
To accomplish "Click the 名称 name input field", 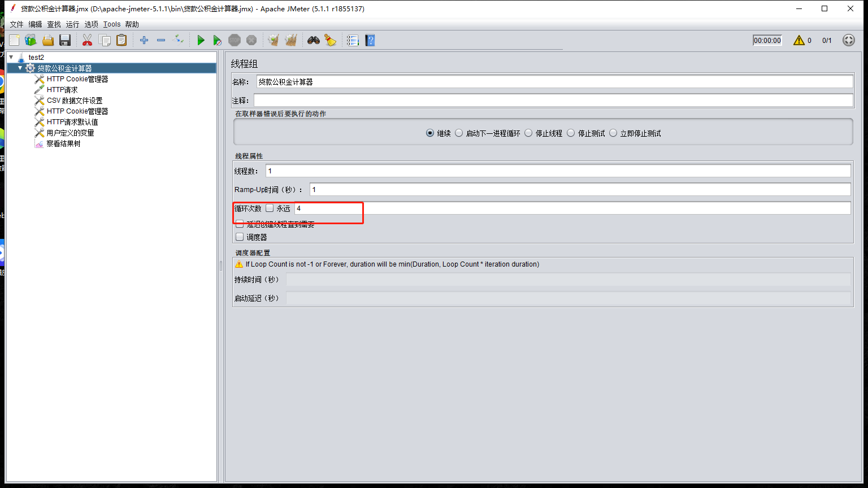I will [x=554, y=82].
